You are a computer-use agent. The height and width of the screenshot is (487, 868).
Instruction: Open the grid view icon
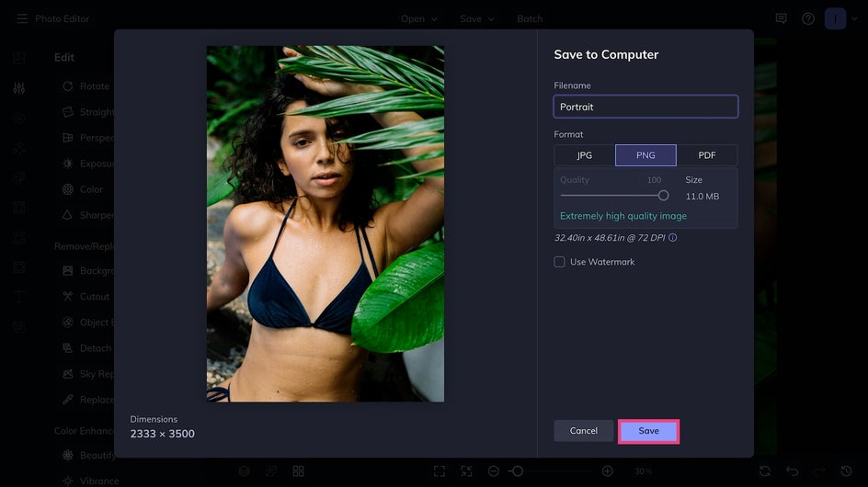pos(298,471)
